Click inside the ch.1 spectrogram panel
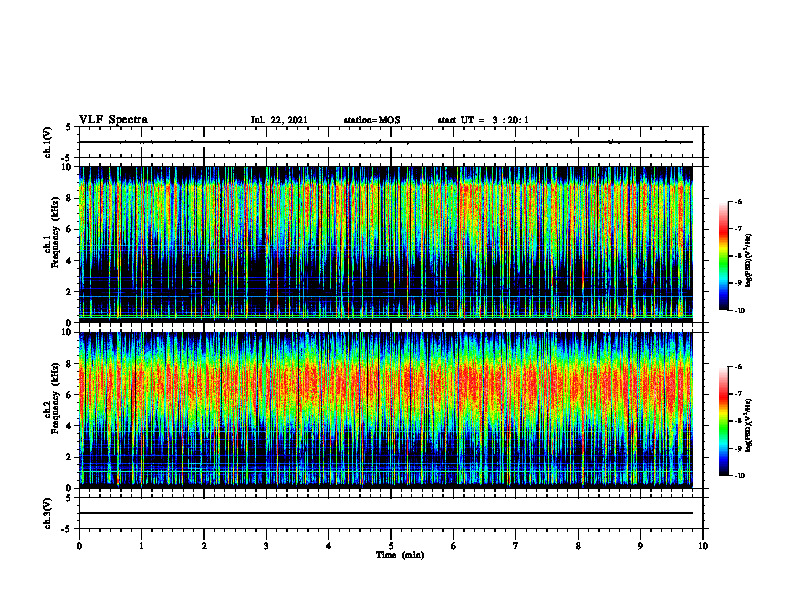 pos(386,244)
